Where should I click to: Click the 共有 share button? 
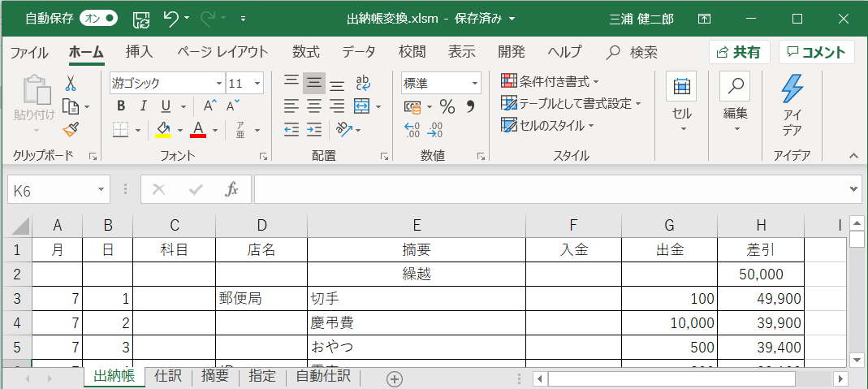coord(739,52)
